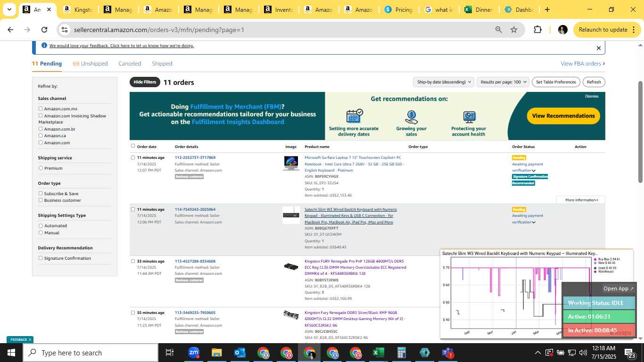Click the calendar icon for accurate delivery dates
The width and height of the screenshot is (644, 362).
[354, 116]
